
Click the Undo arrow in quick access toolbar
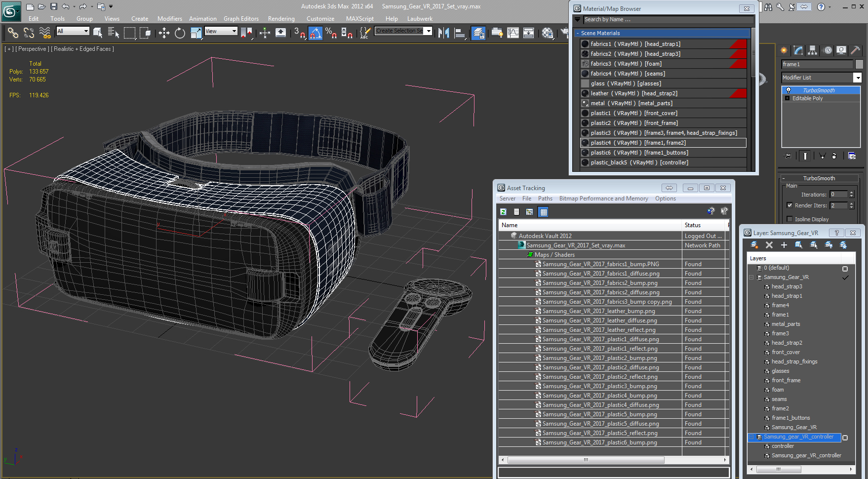[66, 6]
